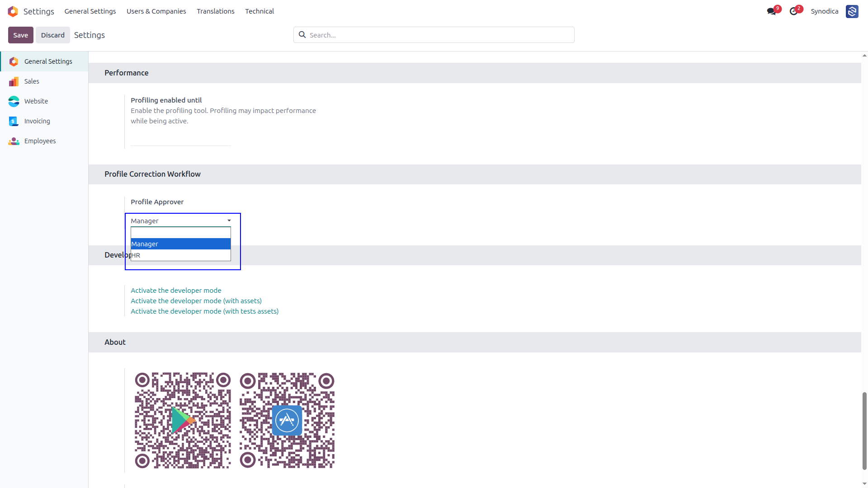Click the scrollbar up arrow
Viewport: 868px width, 488px height.
(864, 56)
